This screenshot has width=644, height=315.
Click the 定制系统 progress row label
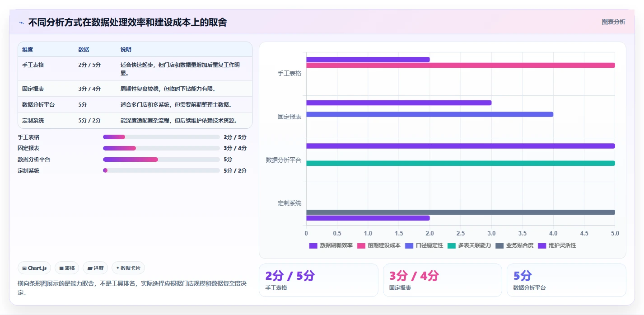click(28, 171)
